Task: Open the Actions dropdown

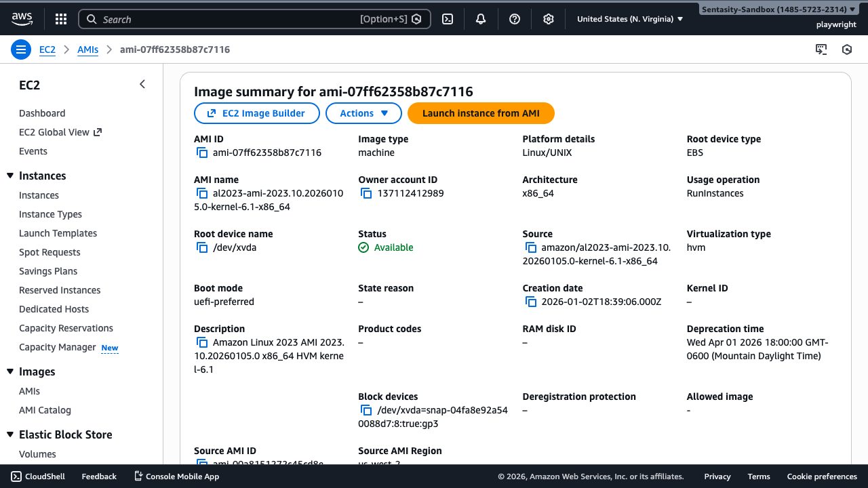Action: coord(363,113)
